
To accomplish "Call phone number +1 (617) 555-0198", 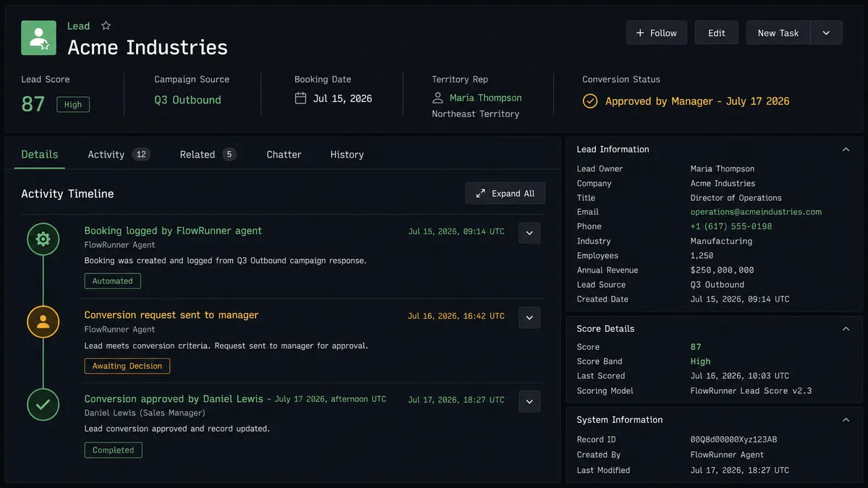I will pos(731,226).
